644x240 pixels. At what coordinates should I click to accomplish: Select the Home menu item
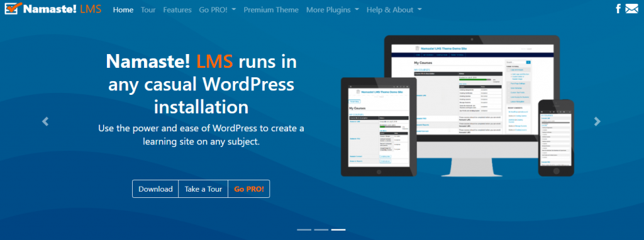pyautogui.click(x=123, y=10)
